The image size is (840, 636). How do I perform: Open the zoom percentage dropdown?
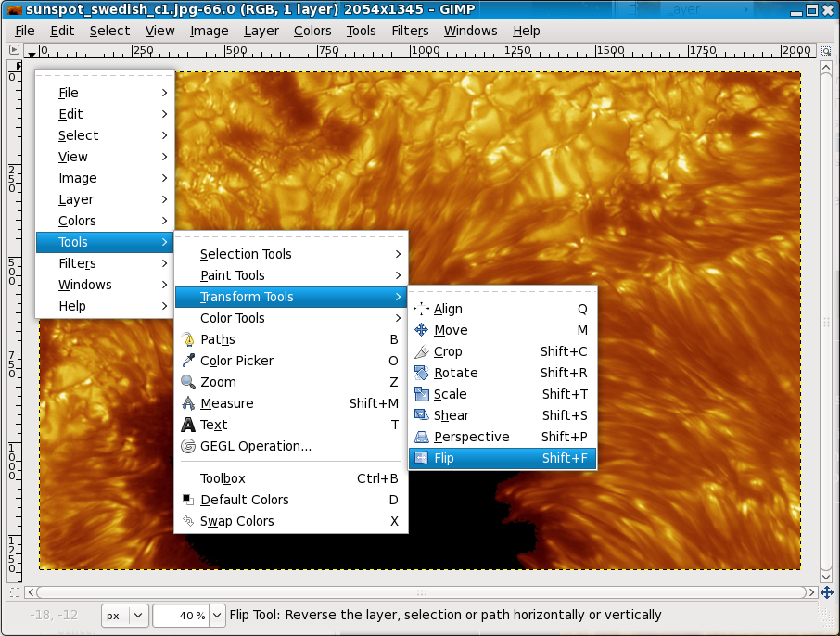pos(189,615)
